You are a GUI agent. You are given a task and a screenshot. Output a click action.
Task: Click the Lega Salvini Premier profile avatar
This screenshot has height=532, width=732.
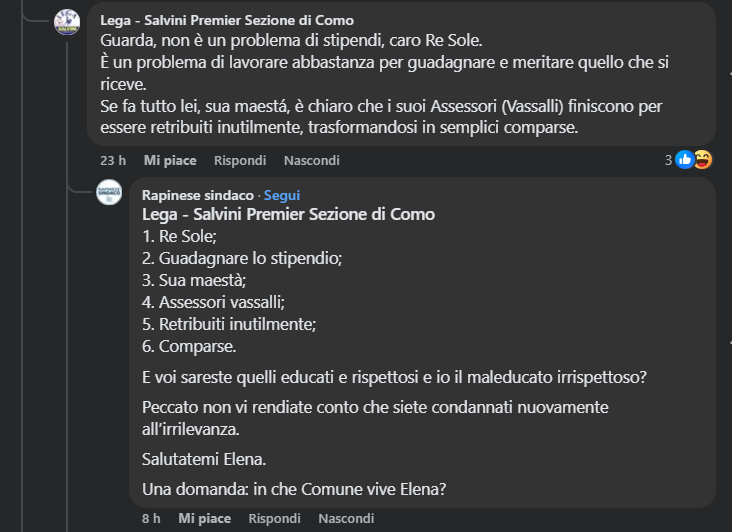click(x=67, y=22)
